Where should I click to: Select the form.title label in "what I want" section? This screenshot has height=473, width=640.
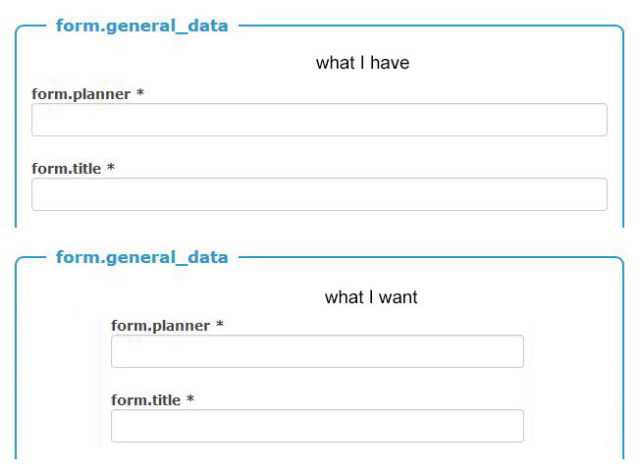tap(145, 400)
